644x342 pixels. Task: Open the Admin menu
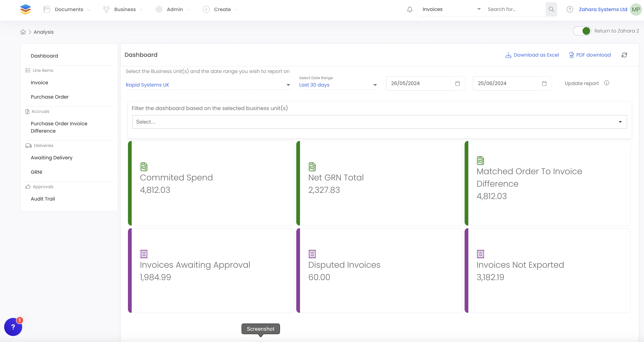pyautogui.click(x=175, y=10)
